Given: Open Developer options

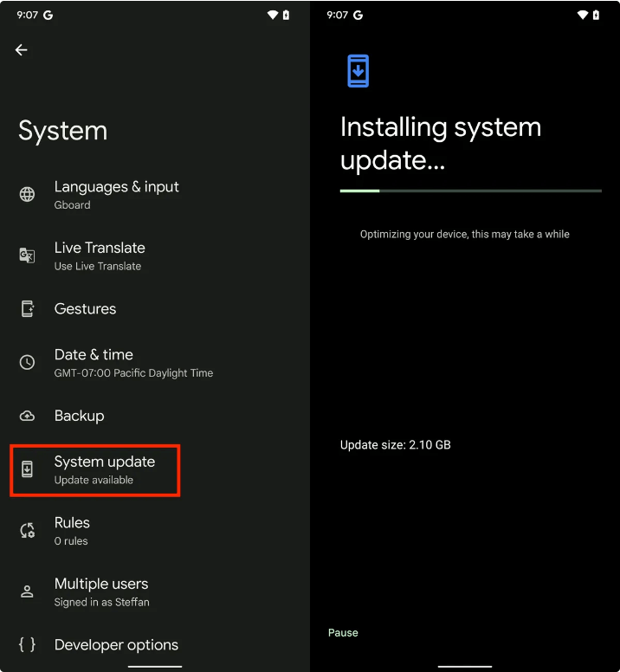Looking at the screenshot, I should pyautogui.click(x=155, y=644).
